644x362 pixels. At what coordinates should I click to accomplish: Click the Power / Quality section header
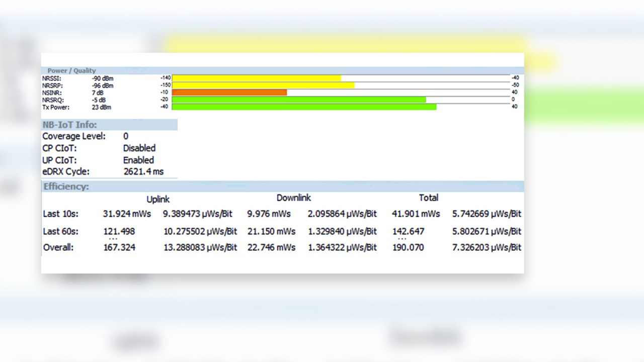71,71
